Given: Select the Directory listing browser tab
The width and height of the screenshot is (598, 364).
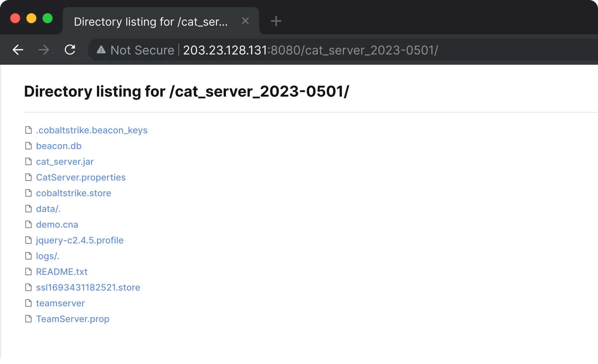Looking at the screenshot, I should (161, 21).
